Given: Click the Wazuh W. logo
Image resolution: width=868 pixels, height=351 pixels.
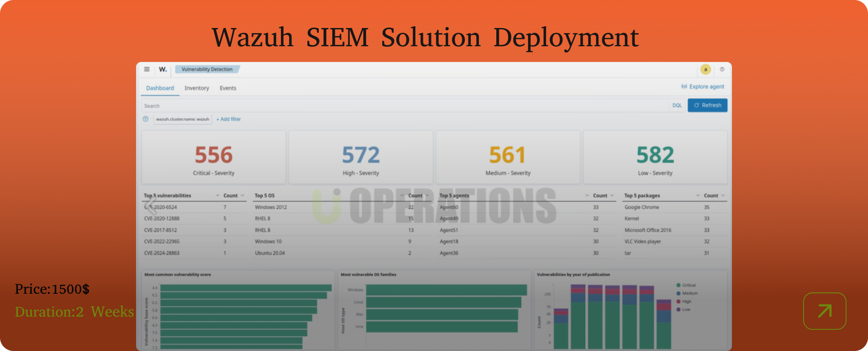Looking at the screenshot, I should click(x=163, y=69).
